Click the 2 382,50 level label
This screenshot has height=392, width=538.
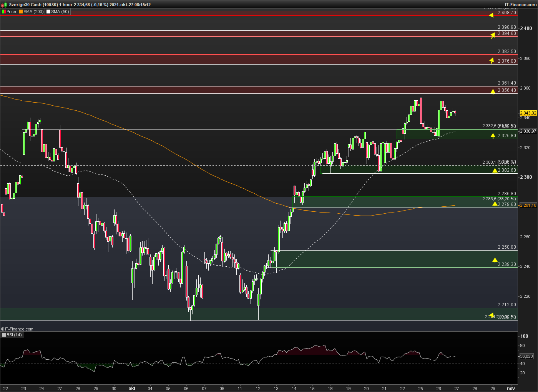507,51
